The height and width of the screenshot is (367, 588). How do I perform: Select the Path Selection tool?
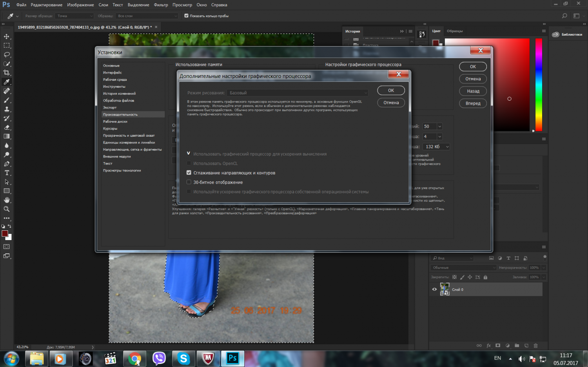(x=7, y=182)
